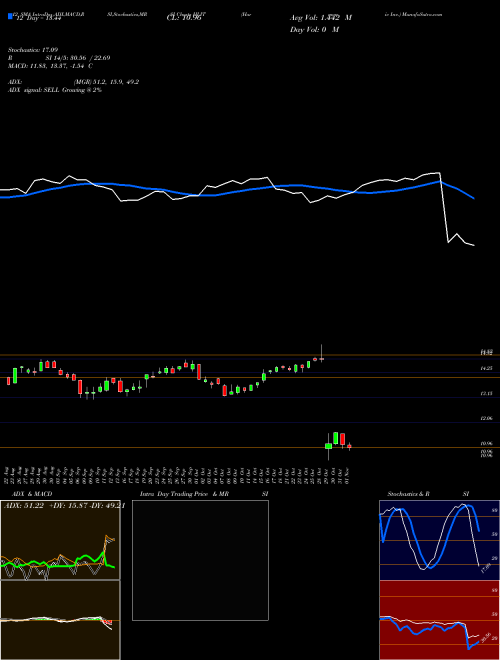
Task: Click the tall green candlestick after the price gap
Action: pos(335,438)
